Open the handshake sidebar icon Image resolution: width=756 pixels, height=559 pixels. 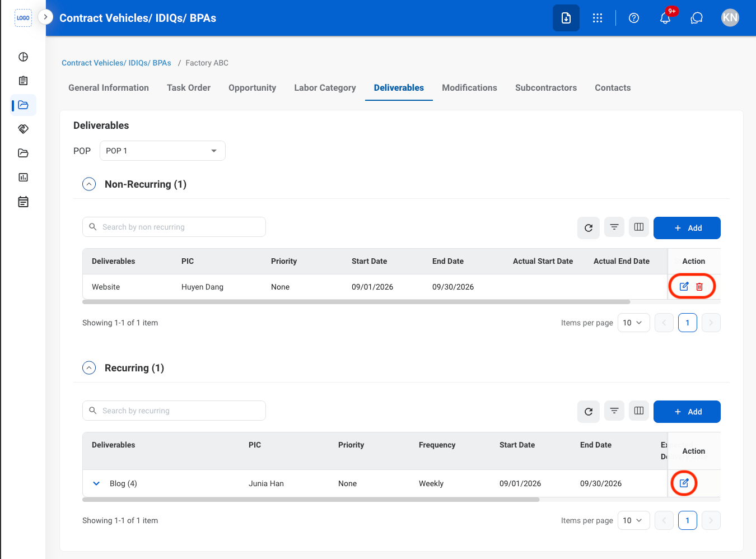tap(23, 129)
